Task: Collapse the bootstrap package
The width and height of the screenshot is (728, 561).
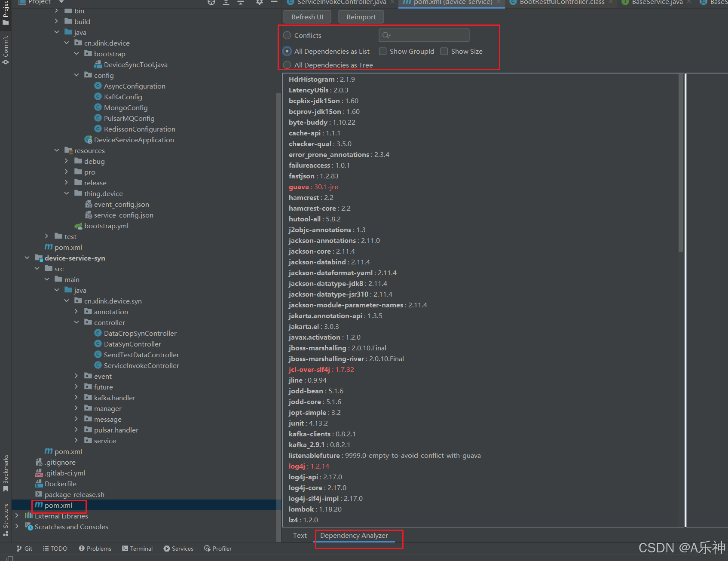Action: pos(76,53)
